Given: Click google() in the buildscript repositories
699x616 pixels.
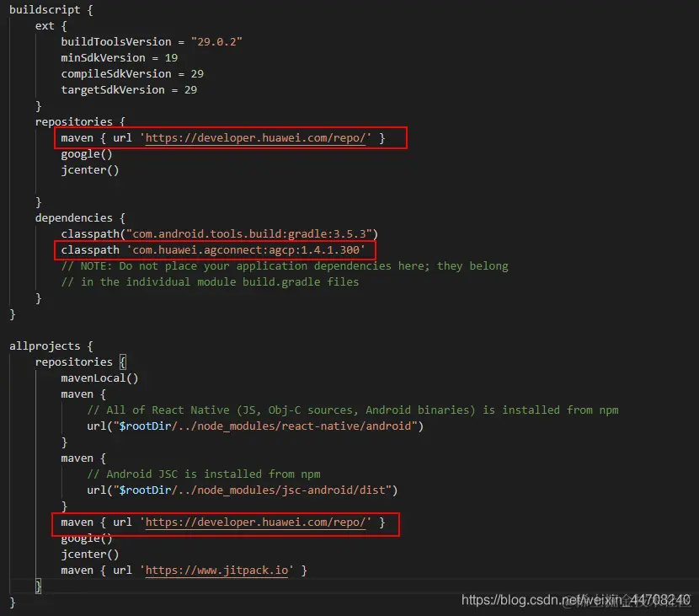Looking at the screenshot, I should point(87,154).
